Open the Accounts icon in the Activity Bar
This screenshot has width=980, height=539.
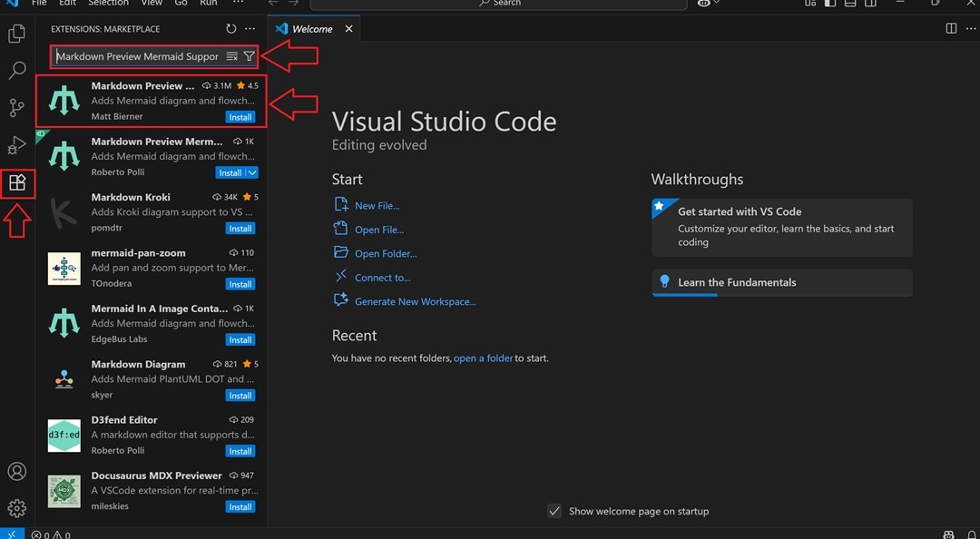point(17,471)
